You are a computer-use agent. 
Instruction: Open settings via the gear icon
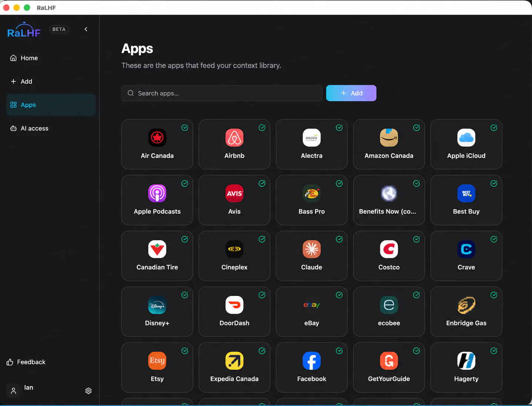pyautogui.click(x=89, y=391)
